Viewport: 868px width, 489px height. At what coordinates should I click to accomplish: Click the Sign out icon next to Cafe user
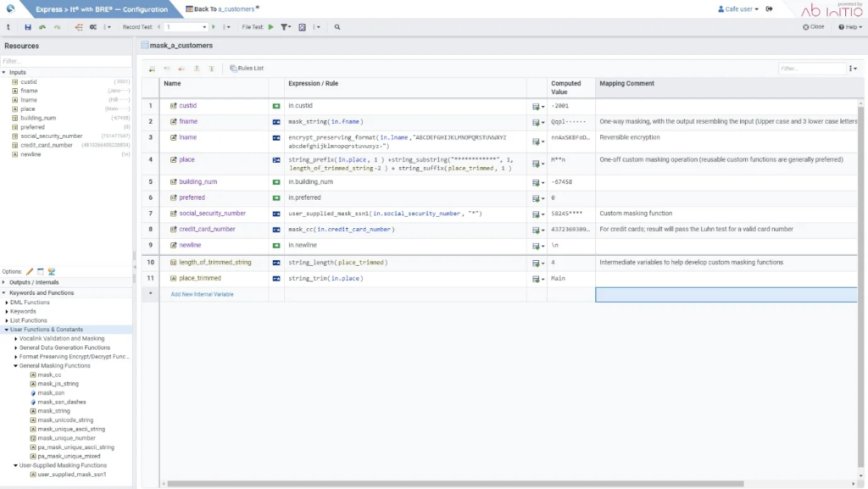click(770, 8)
